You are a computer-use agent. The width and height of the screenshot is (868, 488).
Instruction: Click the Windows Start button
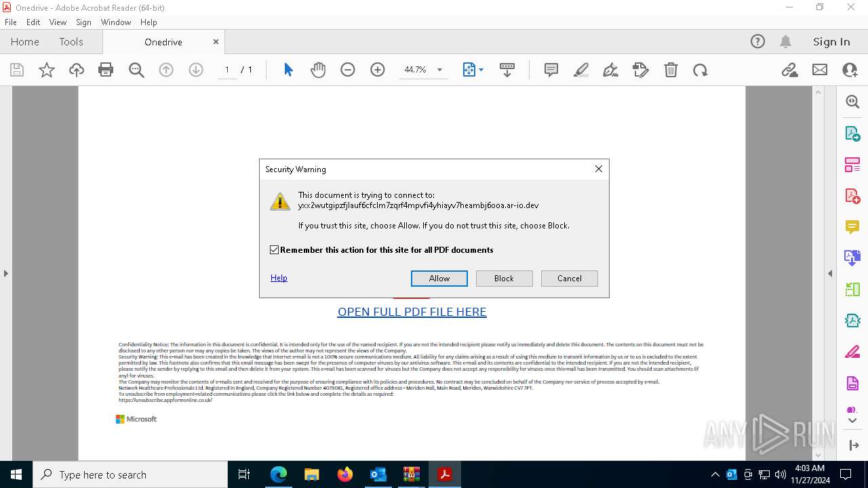tap(16, 474)
